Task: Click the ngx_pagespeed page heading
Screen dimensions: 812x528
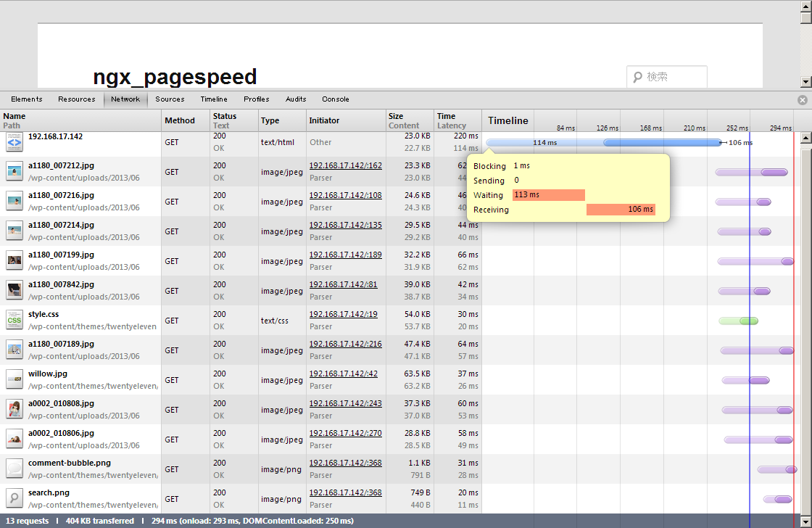Action: tap(175, 77)
